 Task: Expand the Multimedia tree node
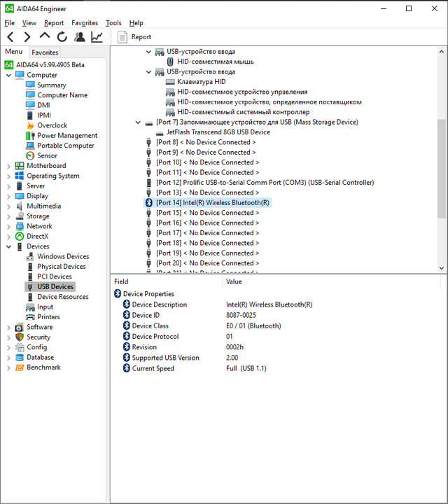[x=8, y=206]
